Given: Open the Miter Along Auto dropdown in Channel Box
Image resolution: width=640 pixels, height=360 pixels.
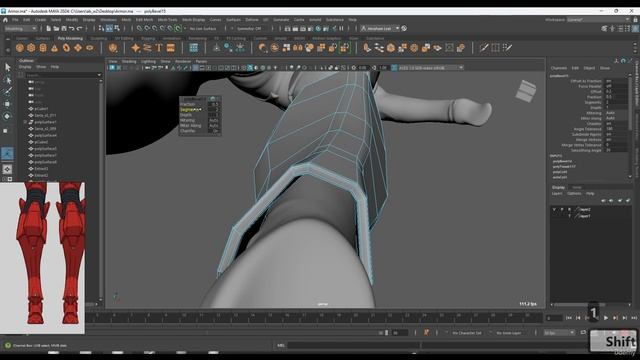Looking at the screenshot, I should coord(616,118).
